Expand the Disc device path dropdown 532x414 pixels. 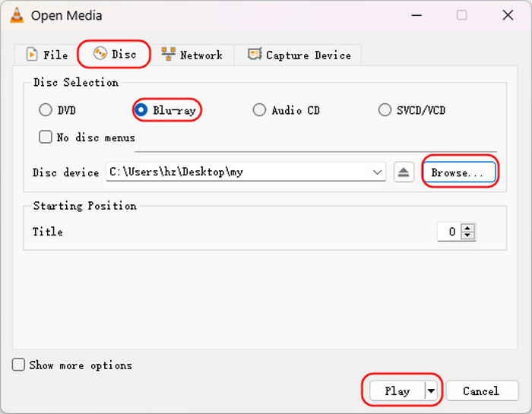(377, 172)
